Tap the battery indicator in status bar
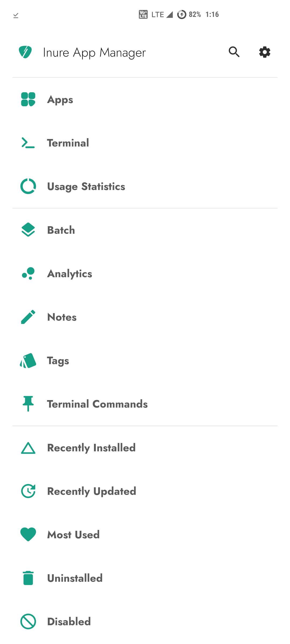This screenshot has width=290, height=644. [x=189, y=14]
